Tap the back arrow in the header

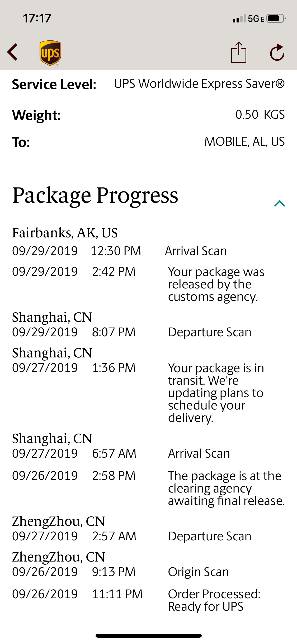tap(12, 52)
